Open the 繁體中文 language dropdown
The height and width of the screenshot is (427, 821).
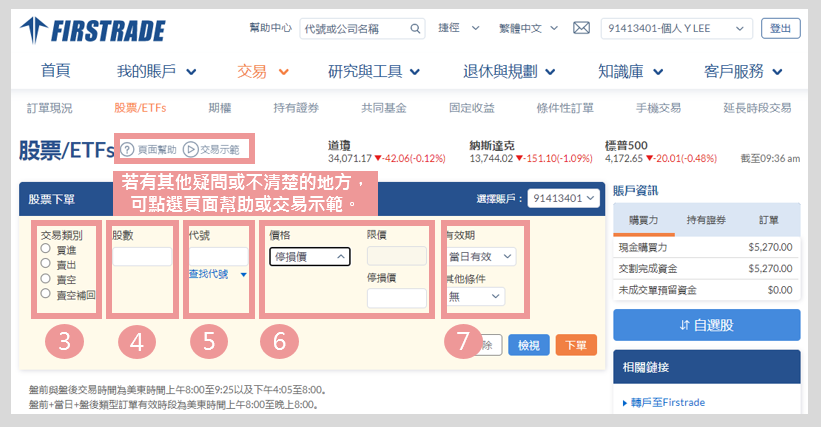coord(528,28)
